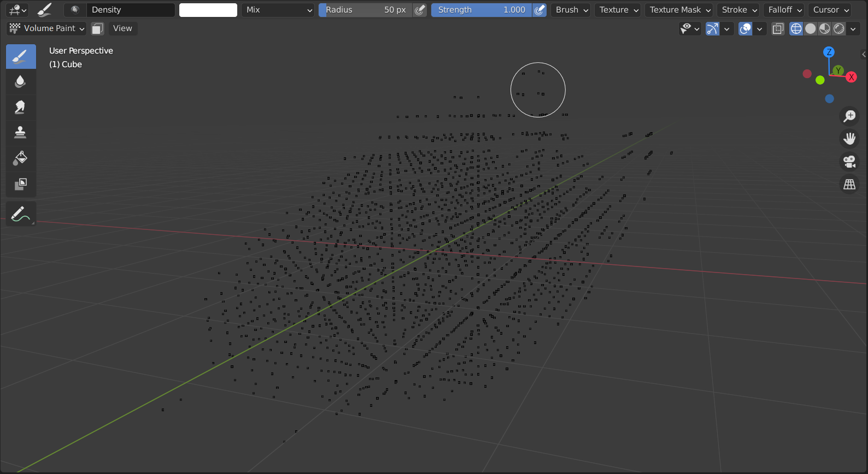Viewport: 868px width, 474px height.
Task: Click the zoom magnifier viewport icon
Action: 849,116
